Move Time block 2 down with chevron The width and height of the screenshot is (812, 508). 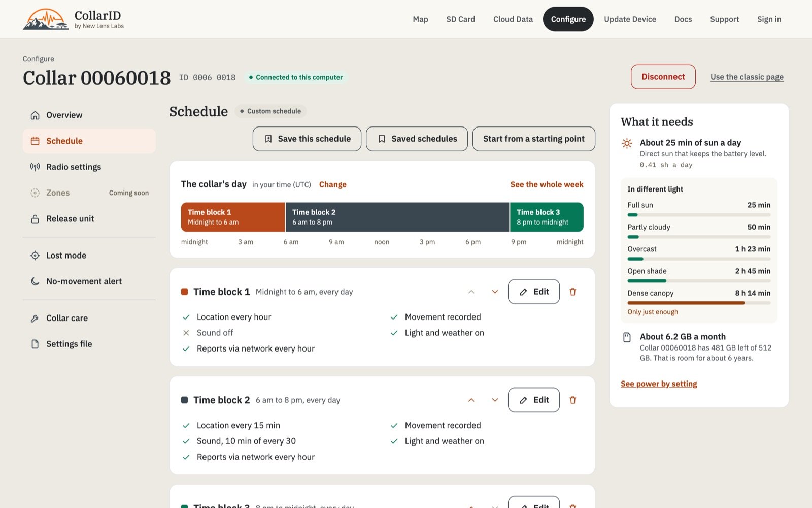click(495, 400)
